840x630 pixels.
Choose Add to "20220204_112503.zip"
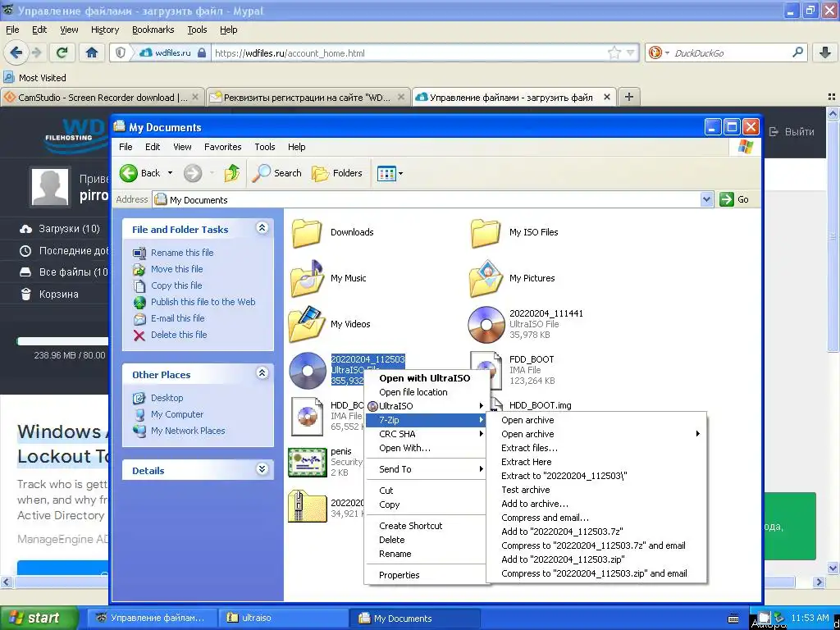point(563,559)
